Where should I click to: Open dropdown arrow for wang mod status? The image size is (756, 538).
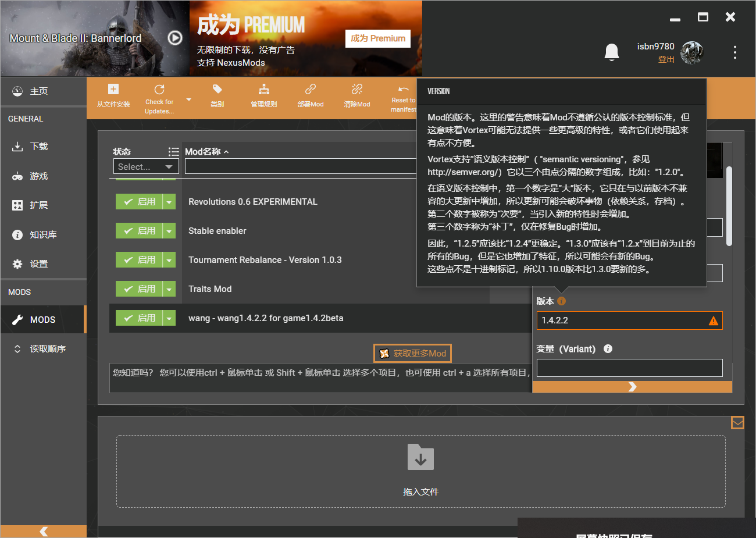[x=169, y=318]
